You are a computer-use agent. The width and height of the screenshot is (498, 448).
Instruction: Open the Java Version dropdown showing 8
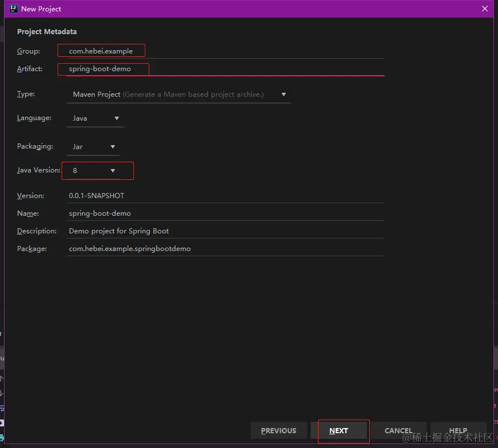93,171
